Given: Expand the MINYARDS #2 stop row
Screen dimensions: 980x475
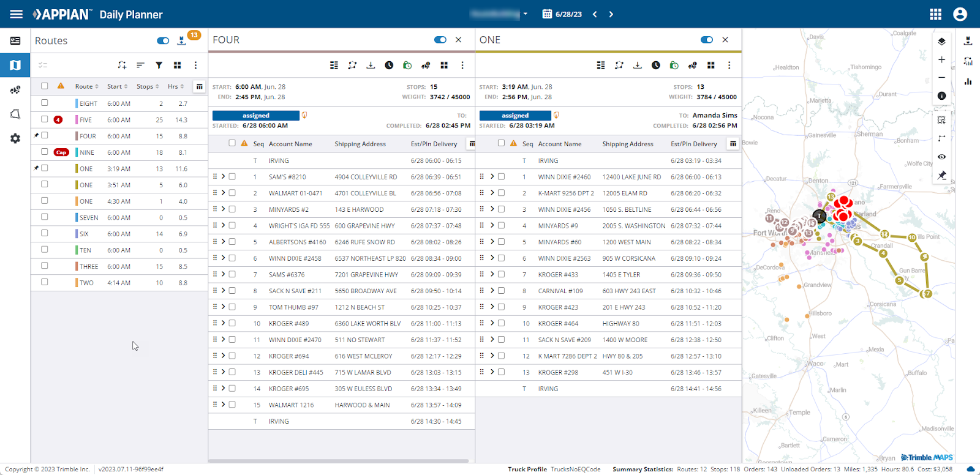Looking at the screenshot, I should [x=223, y=209].
